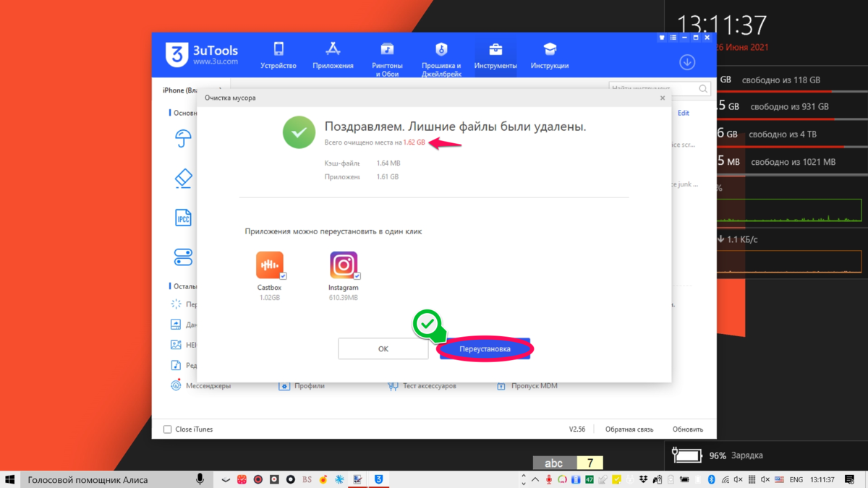868x488 pixels.
Task: Open the 3uTools list menu icon in title bar
Action: coord(673,38)
